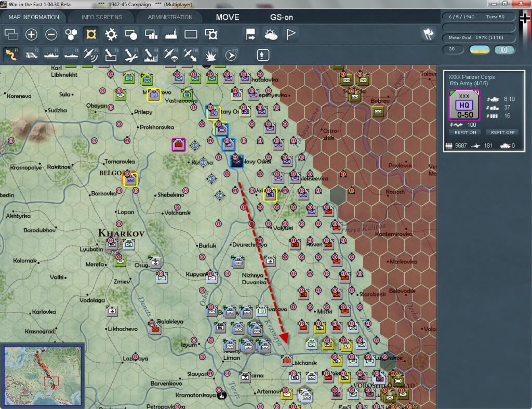Click the 6th Army (4/15) link

(469, 83)
